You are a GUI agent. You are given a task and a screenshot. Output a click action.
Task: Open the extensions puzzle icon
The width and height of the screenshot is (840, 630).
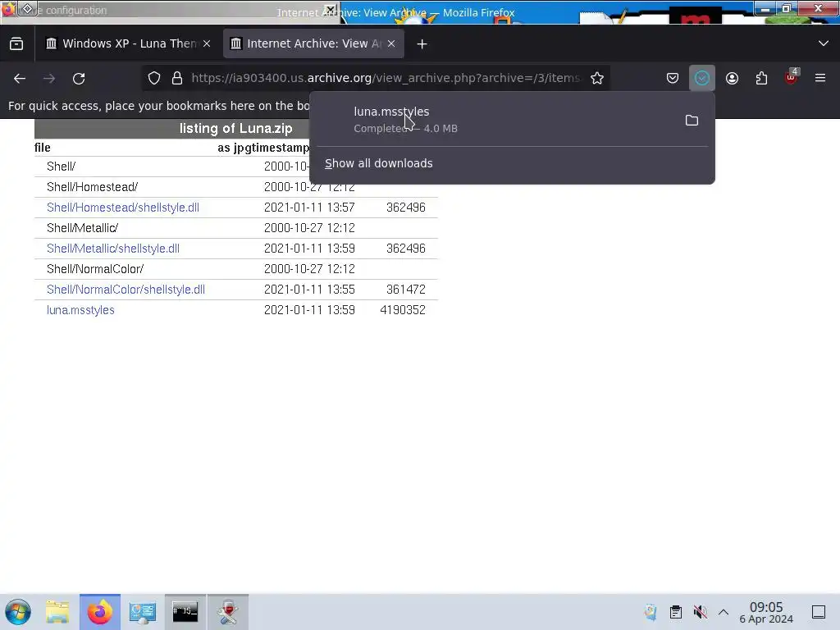[x=761, y=78]
